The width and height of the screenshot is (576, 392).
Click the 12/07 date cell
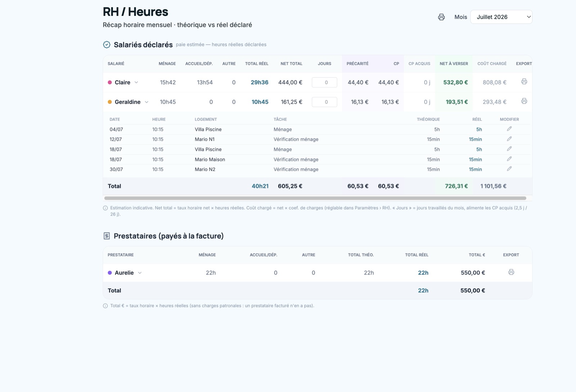tap(116, 139)
